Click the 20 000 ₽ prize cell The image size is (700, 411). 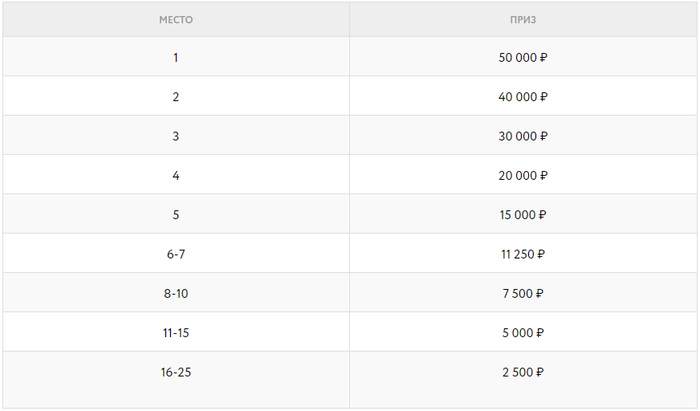(523, 175)
